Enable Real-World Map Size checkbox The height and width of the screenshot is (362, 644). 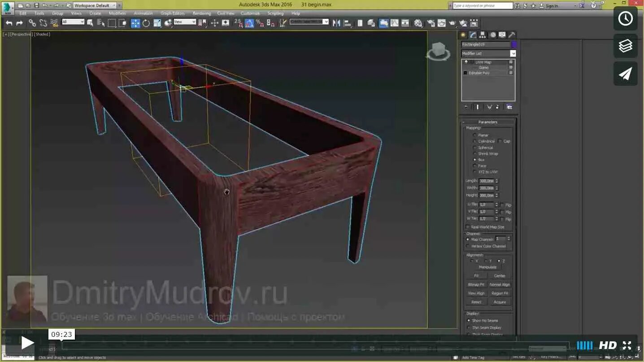pos(468,227)
